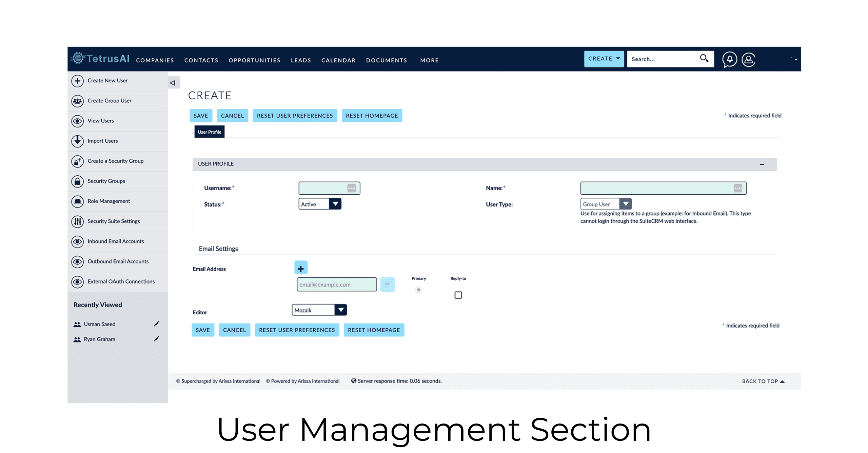The image size is (868, 453).
Task: Click the Outbound Email Accounts eye icon
Action: click(77, 261)
